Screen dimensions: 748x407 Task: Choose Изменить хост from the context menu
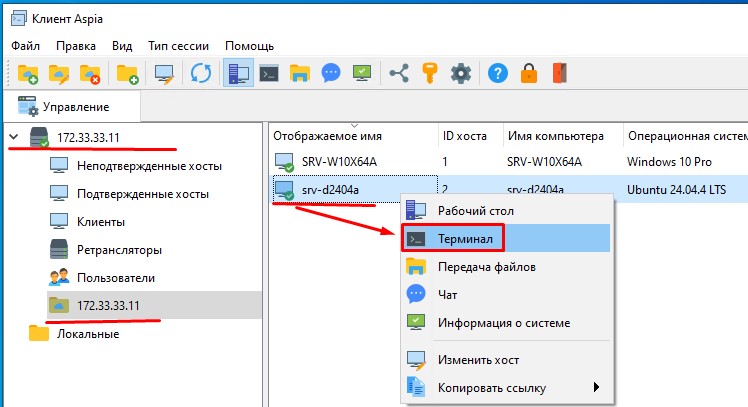click(507, 360)
